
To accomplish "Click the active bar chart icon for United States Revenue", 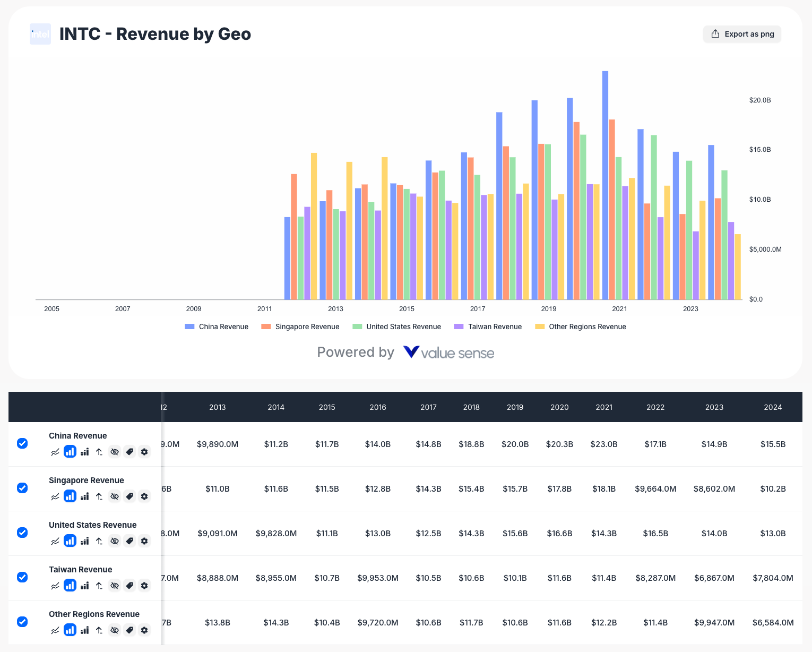I will click(x=70, y=541).
